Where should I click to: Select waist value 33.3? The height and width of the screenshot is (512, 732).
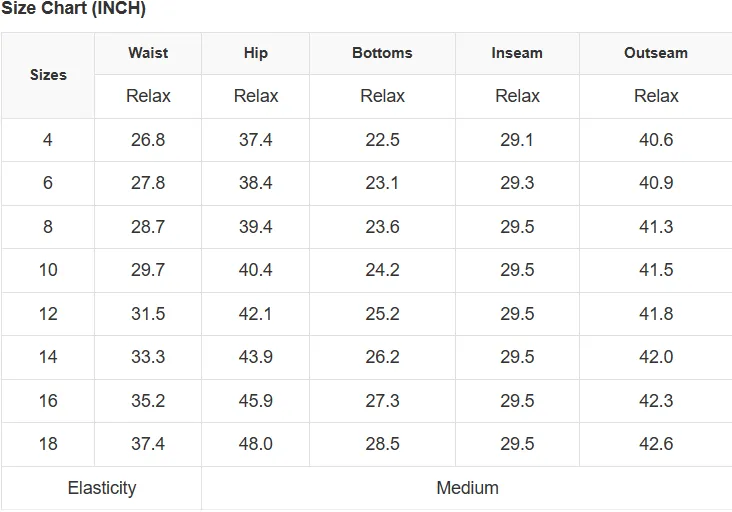[x=148, y=357]
